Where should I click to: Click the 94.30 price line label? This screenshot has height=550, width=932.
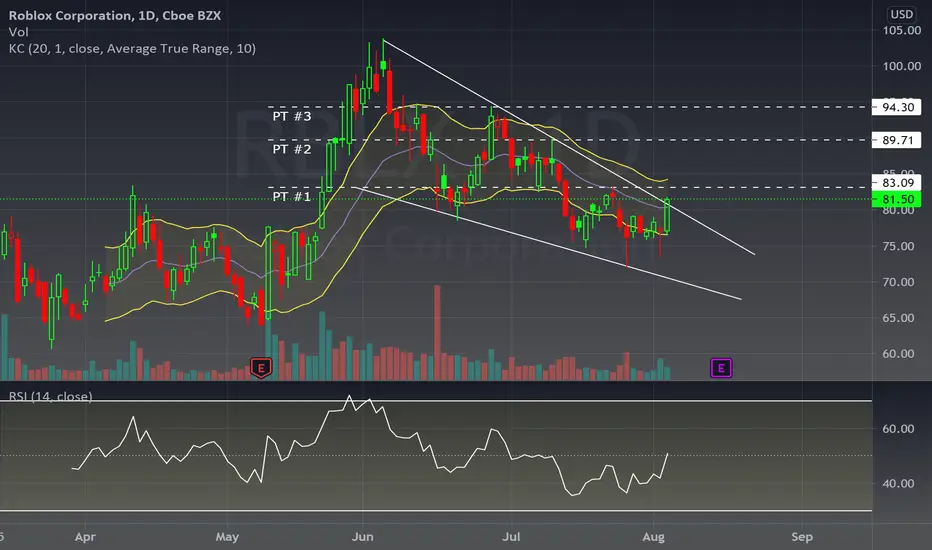pyautogui.click(x=897, y=107)
